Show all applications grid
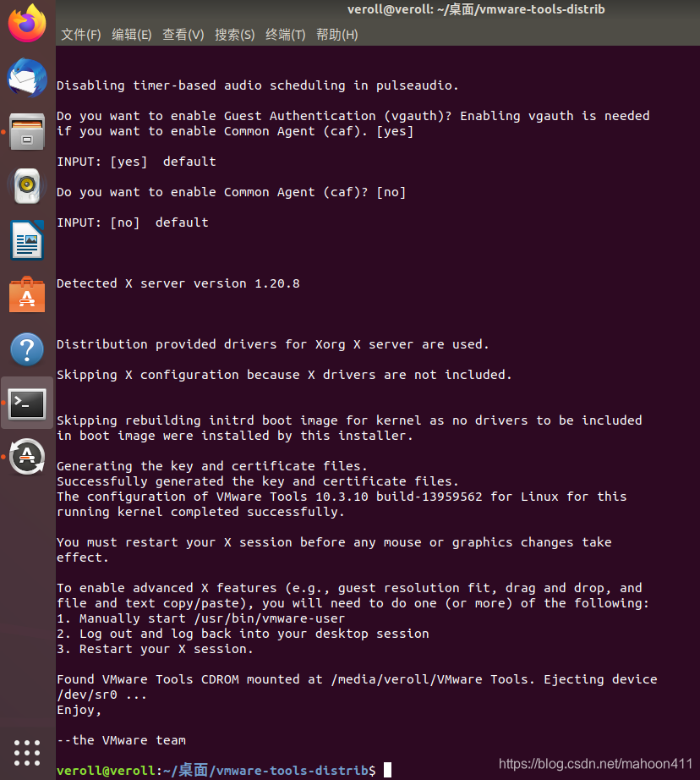Image resolution: width=700 pixels, height=780 pixels. [x=27, y=753]
